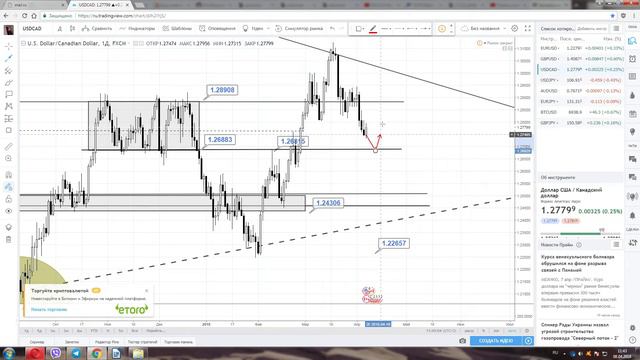Viewport: 640px width, 360px height.
Task: Open the Северный поток news headline
Action: tap(580, 331)
